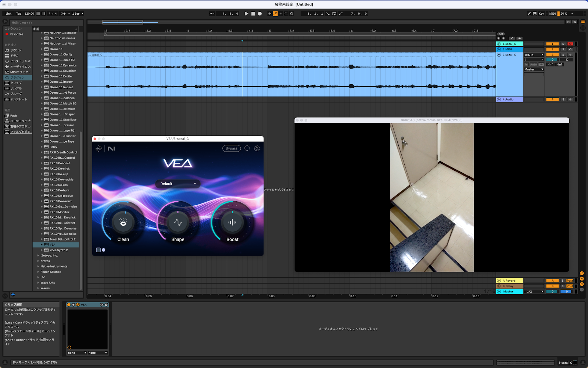Click the VEA learn circle icon

247,148
